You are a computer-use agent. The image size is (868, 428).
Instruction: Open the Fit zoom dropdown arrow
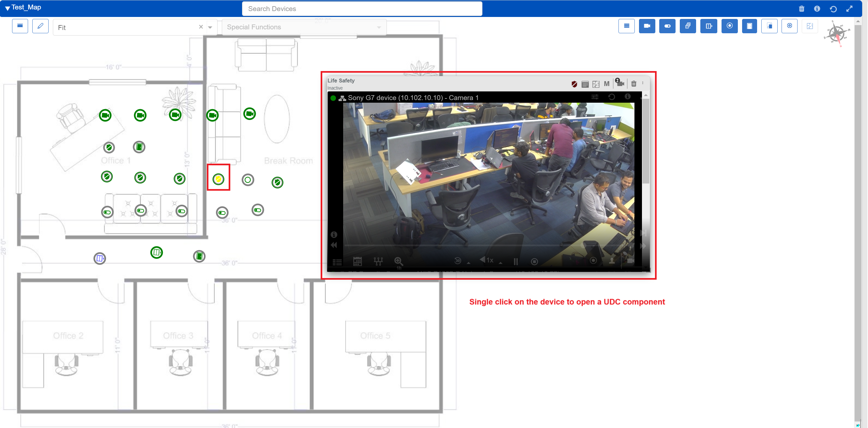(x=210, y=27)
